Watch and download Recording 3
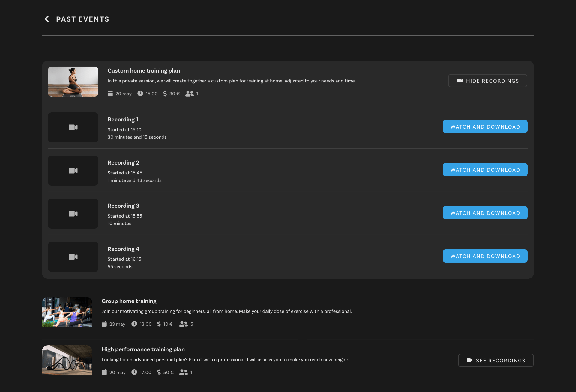This screenshot has width=576, height=392. point(485,213)
